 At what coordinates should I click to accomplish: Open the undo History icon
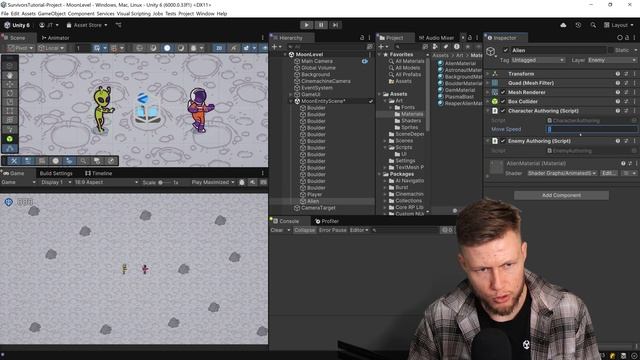pyautogui.click(x=578, y=25)
